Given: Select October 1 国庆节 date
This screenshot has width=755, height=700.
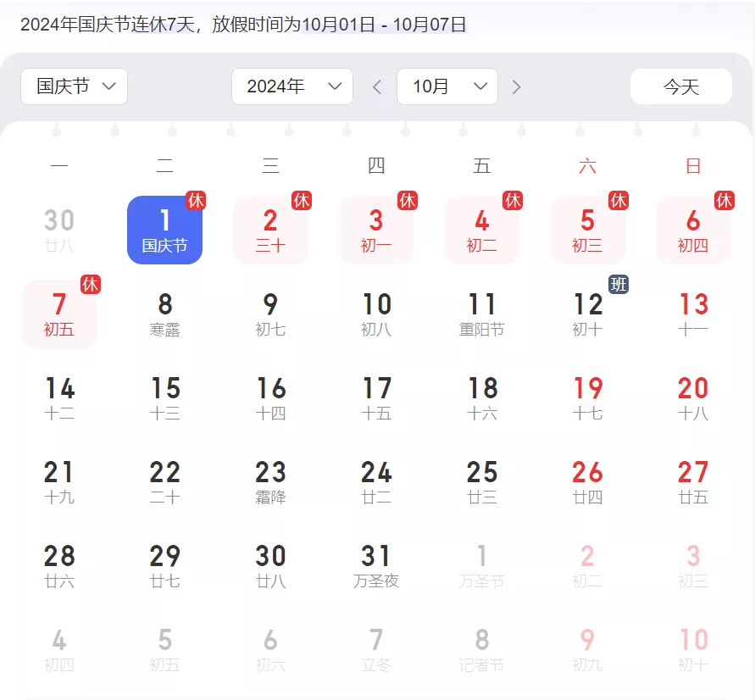Looking at the screenshot, I should pyautogui.click(x=164, y=231).
